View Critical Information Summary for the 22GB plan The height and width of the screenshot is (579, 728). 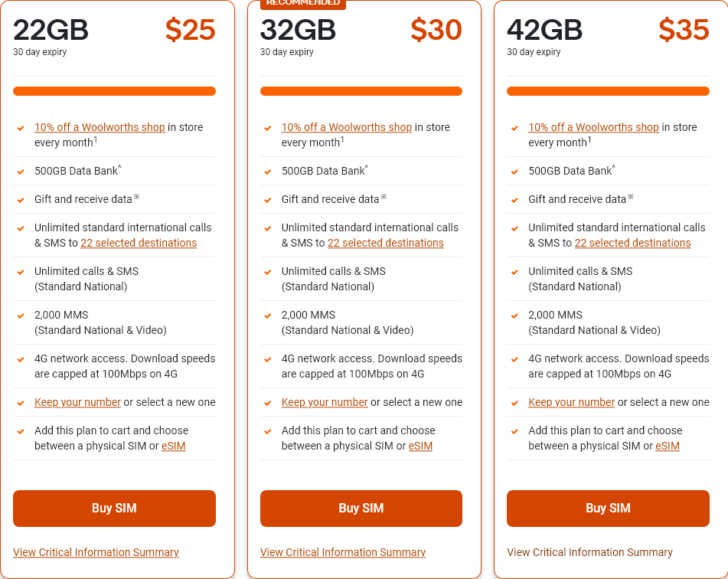click(x=96, y=552)
